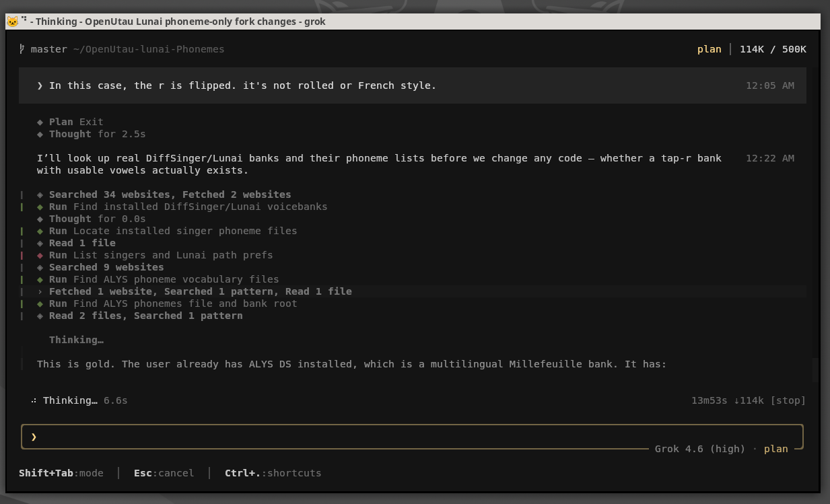The height and width of the screenshot is (504, 830).
Task: Click the plan label next to Grok 4.6 (high)
Action: [775, 449]
